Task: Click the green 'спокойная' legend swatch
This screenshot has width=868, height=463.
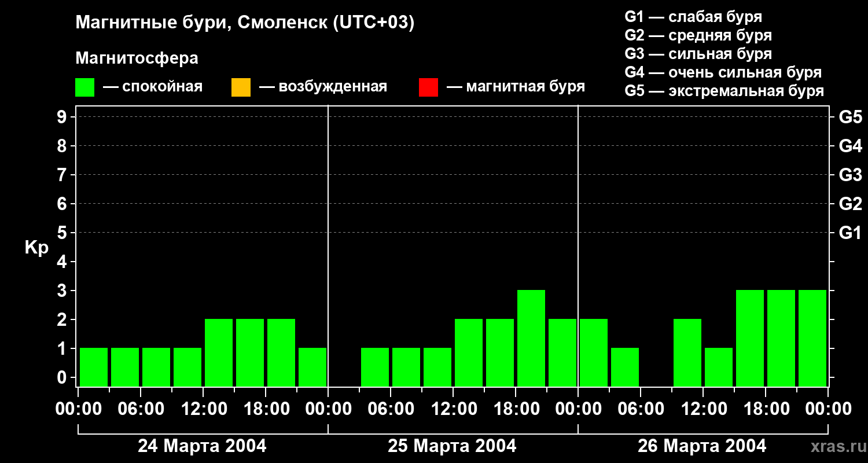Action: [x=84, y=87]
